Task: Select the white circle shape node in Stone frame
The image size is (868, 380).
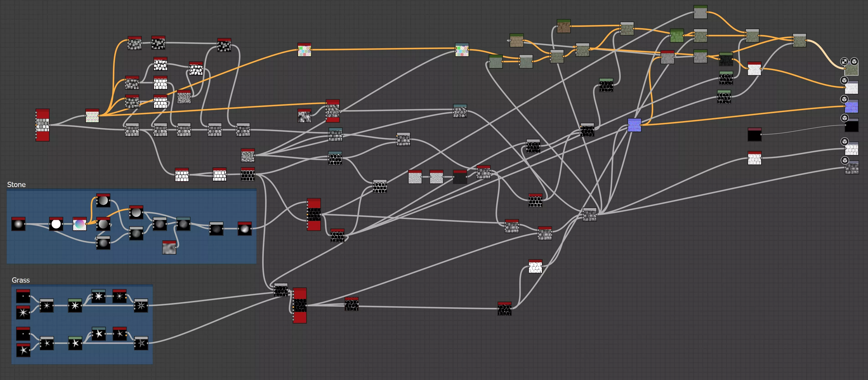Action: [56, 224]
